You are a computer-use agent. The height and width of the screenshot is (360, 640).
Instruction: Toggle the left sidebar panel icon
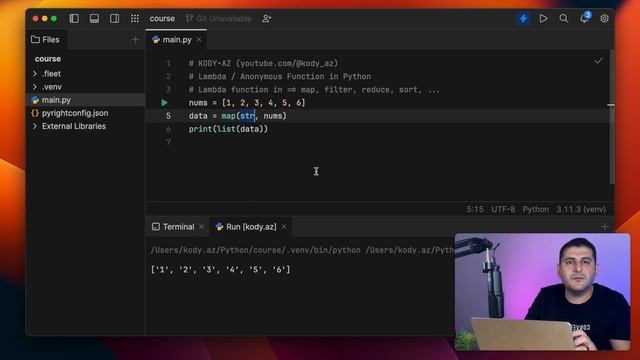[x=74, y=18]
